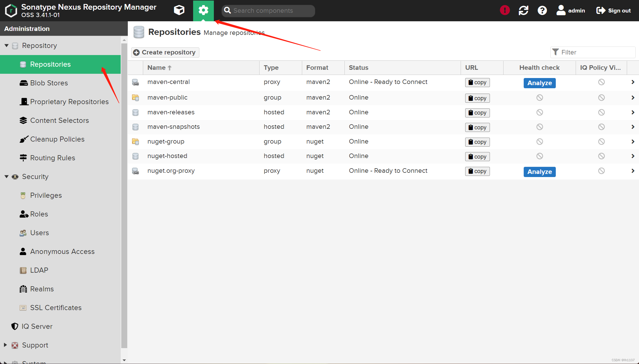Select the maven-snapshots repository name
This screenshot has width=639, height=364.
click(x=174, y=127)
